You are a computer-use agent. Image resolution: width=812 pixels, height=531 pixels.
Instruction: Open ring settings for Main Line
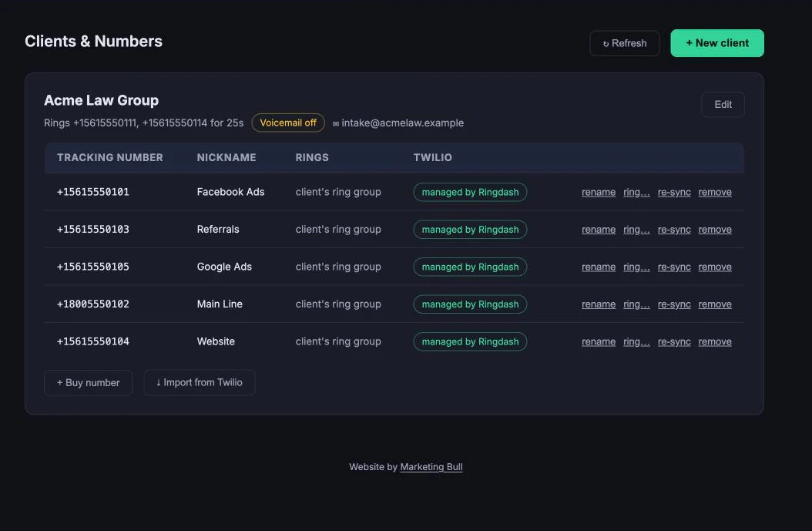636,304
